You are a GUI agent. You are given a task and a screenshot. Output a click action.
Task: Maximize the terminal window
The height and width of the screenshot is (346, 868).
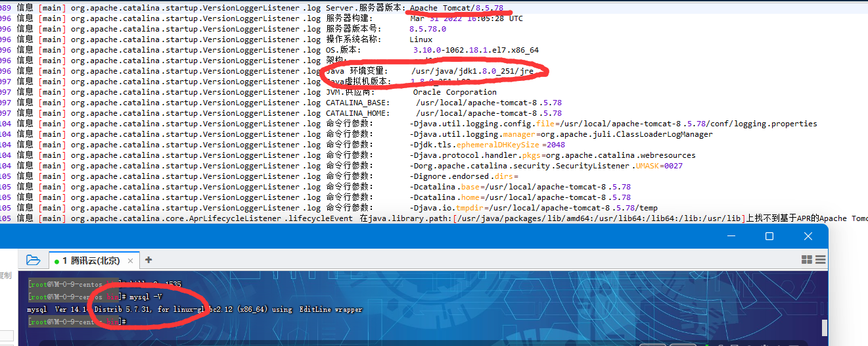[769, 236]
